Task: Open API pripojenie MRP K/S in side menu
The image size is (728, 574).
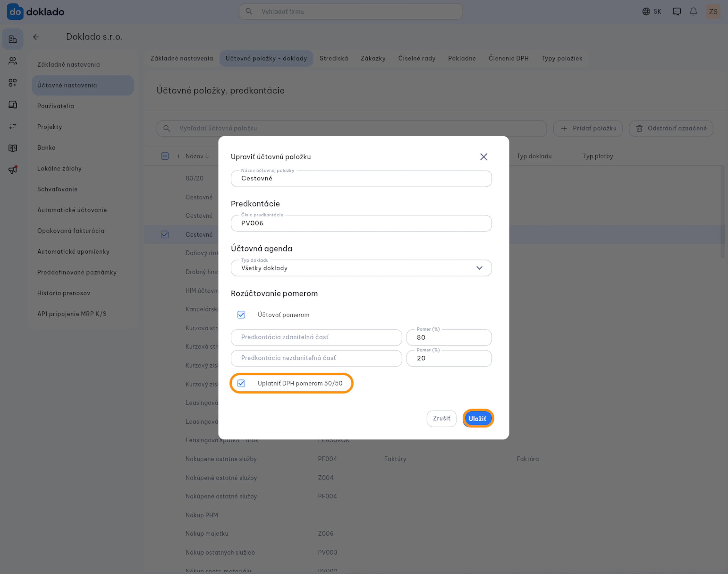Action: coord(83,314)
